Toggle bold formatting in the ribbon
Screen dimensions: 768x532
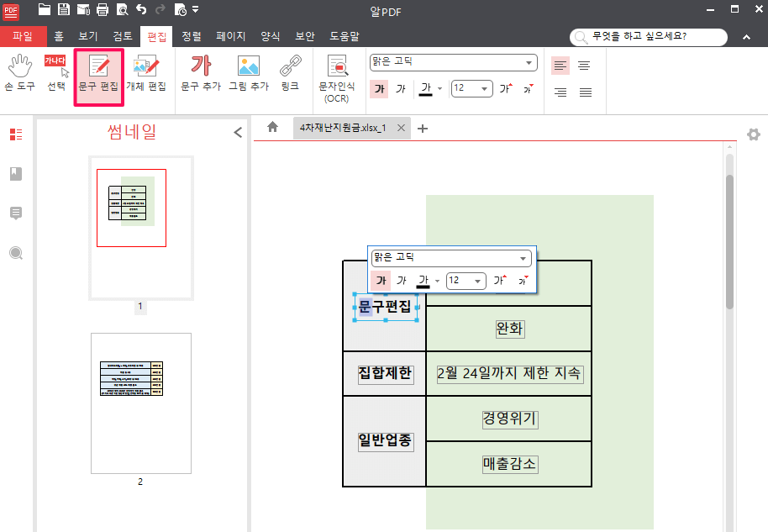click(x=379, y=88)
